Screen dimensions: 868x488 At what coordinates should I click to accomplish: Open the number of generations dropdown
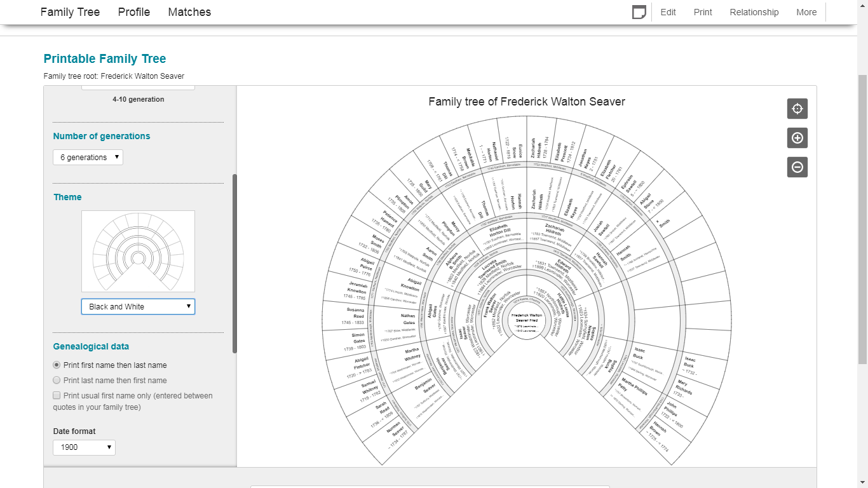point(88,157)
